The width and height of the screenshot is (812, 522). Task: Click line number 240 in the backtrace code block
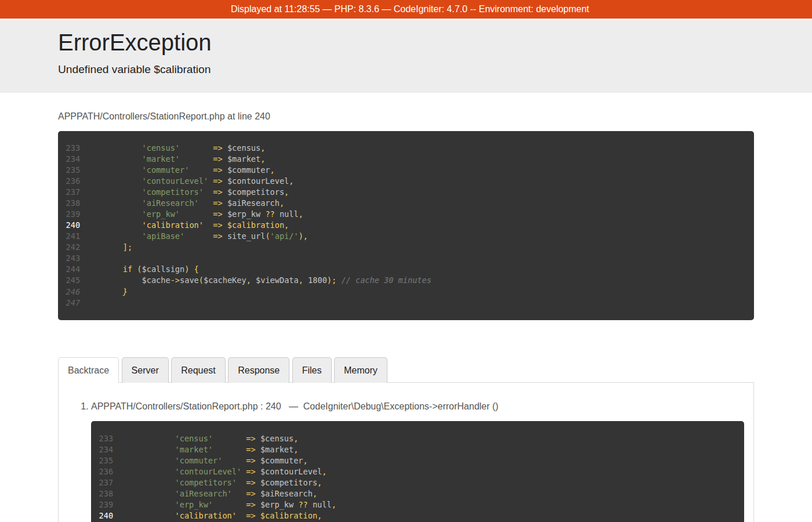106,516
